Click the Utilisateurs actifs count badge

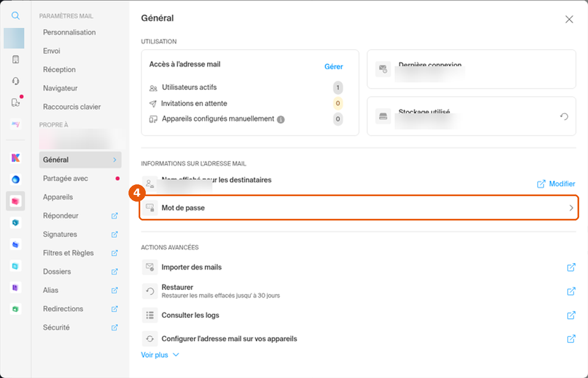tap(338, 87)
